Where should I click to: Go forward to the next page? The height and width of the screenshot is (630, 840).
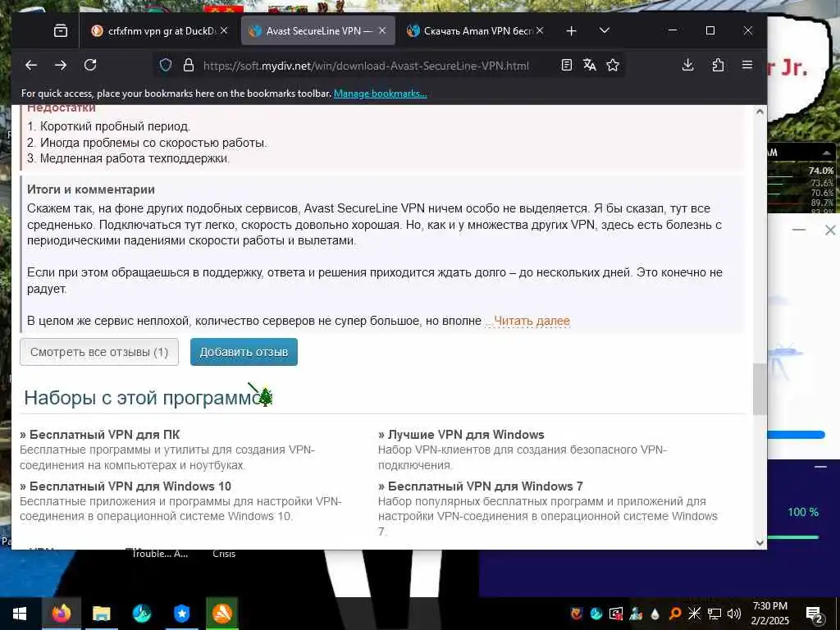pos(61,66)
